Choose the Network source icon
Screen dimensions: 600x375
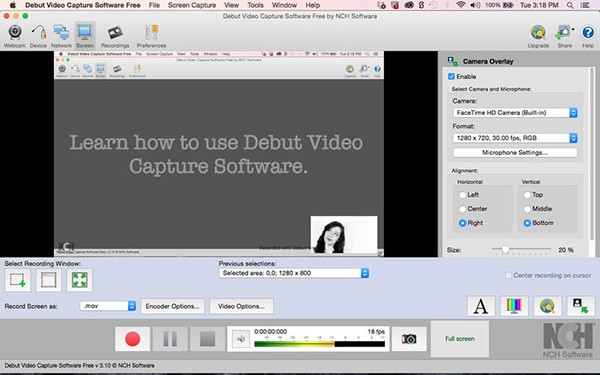click(61, 36)
